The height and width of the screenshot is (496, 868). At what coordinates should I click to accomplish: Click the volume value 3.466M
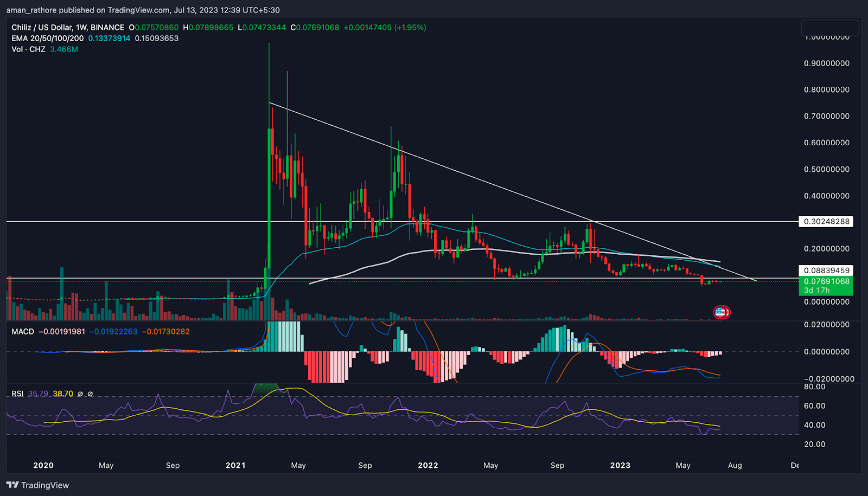64,49
